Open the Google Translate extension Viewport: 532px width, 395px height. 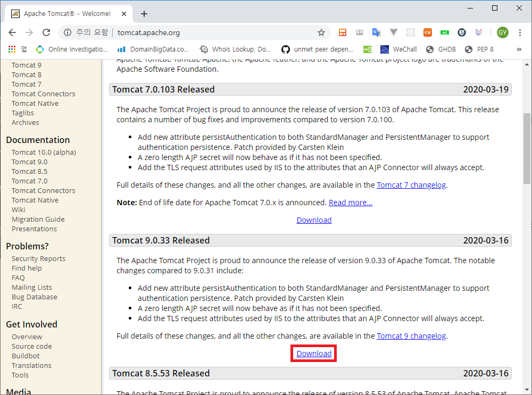pyautogui.click(x=376, y=32)
